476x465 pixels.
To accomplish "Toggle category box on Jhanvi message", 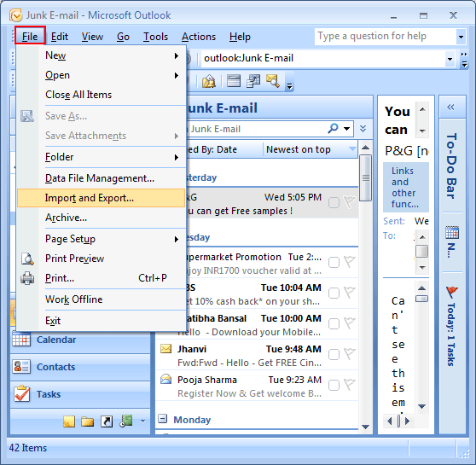I will point(334,354).
